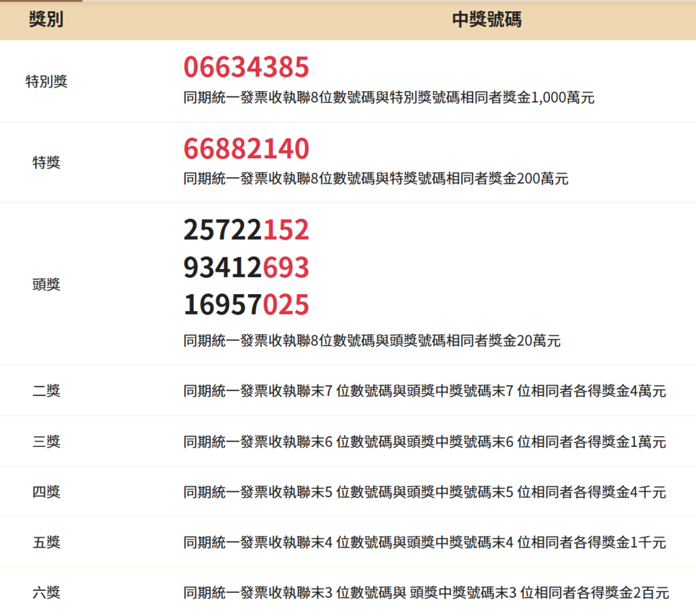
Task: Select the 特獎 row label
Action: (46, 163)
